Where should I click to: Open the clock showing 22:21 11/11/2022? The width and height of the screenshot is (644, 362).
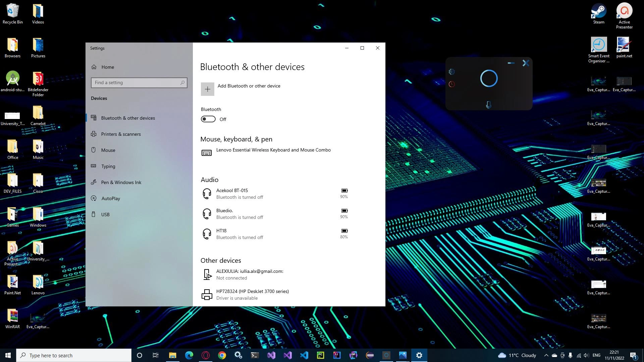614,355
